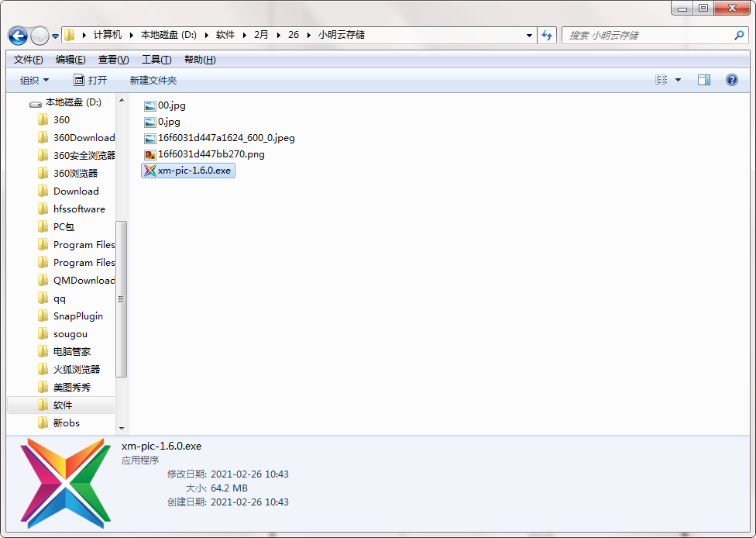The height and width of the screenshot is (538, 756).
Task: Select the 软件 folder in sidebar
Action: coord(61,405)
